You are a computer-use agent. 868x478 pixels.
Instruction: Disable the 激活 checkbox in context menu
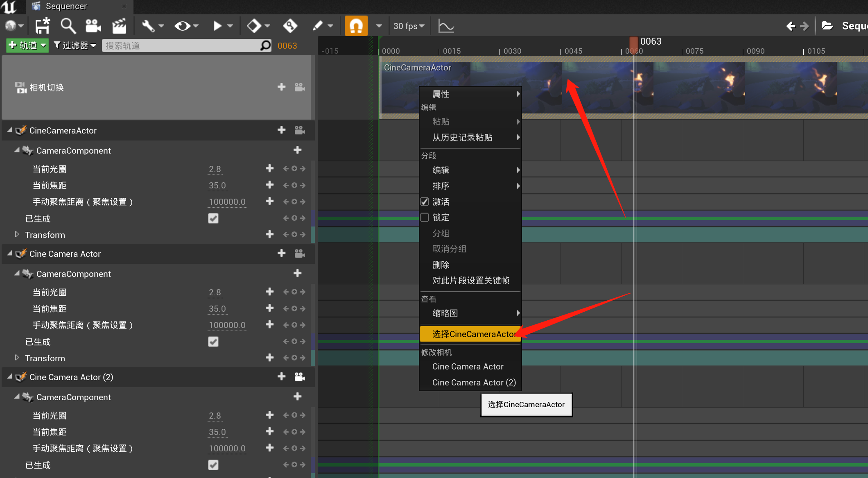[x=425, y=201]
